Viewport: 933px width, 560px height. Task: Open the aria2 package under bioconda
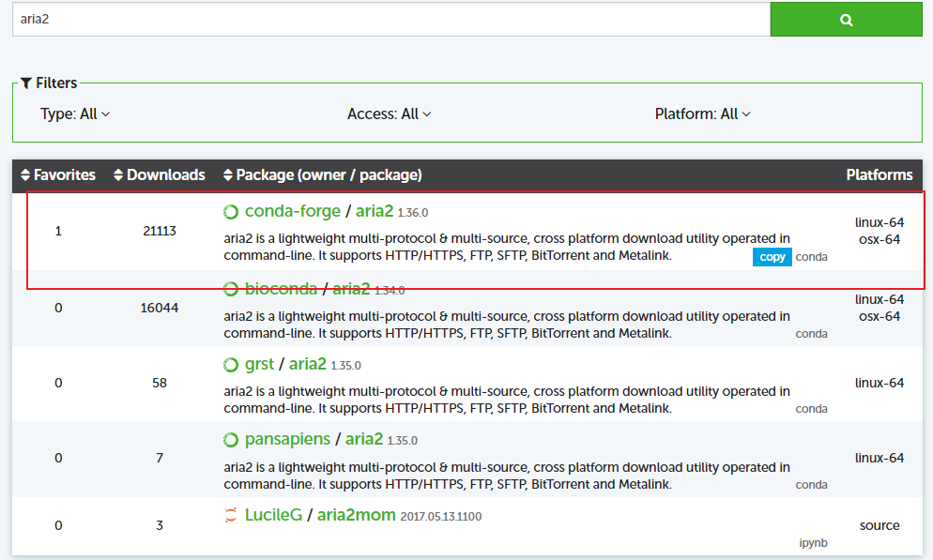[x=351, y=289]
